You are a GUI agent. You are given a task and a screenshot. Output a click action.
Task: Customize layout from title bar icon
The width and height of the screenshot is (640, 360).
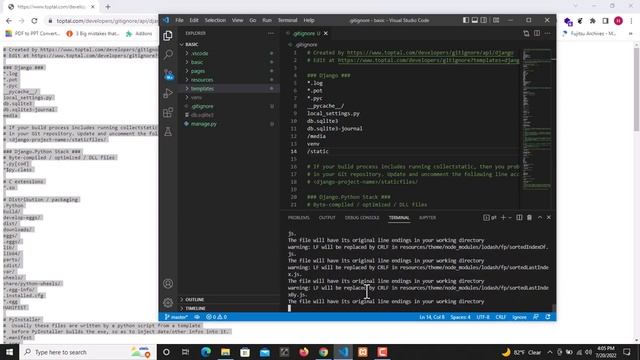tap(496, 20)
